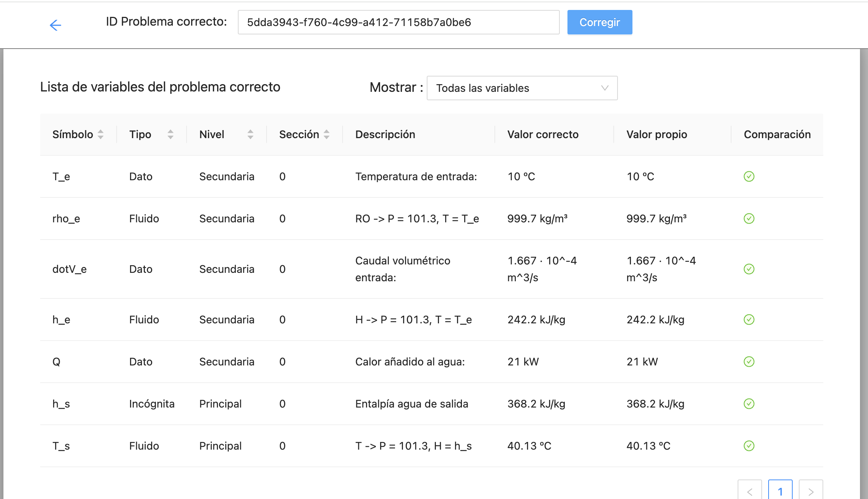Click the green check icon for h_s row
The height and width of the screenshot is (499, 868).
749,404
